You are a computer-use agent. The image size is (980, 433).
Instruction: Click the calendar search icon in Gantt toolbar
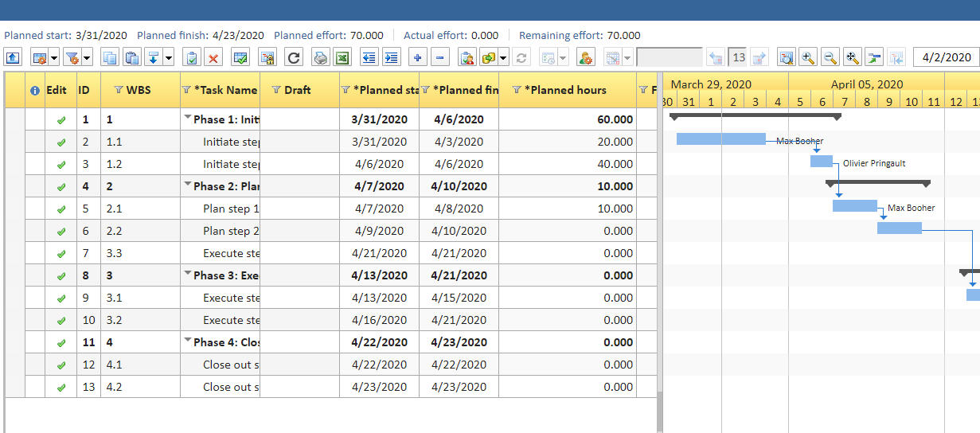(786, 57)
